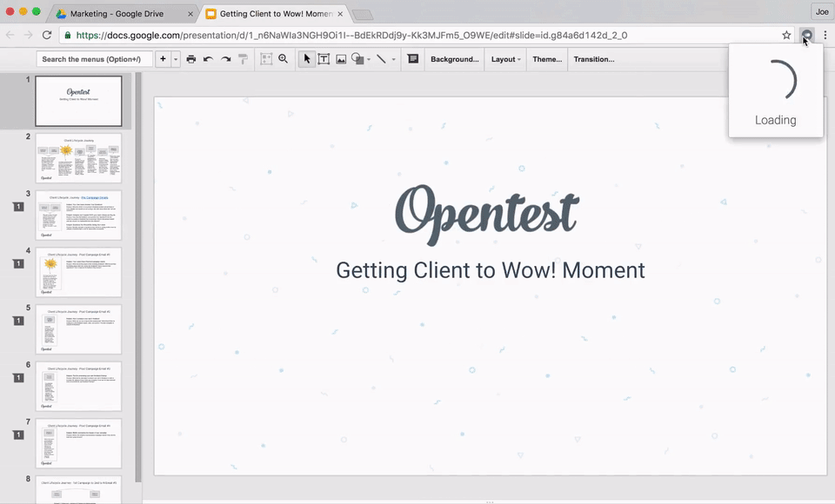The image size is (835, 504).
Task: Click the green secure padlock icon
Action: (68, 35)
